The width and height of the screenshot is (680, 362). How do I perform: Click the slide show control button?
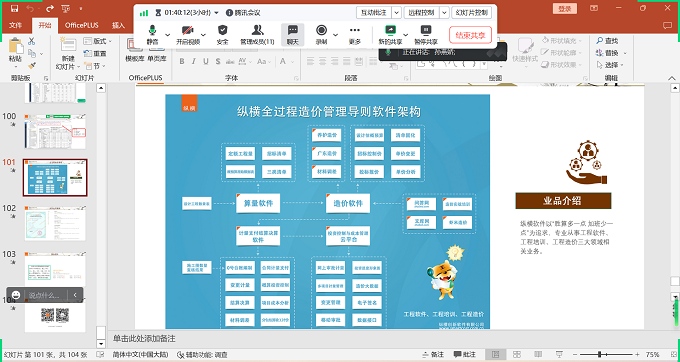(x=472, y=13)
